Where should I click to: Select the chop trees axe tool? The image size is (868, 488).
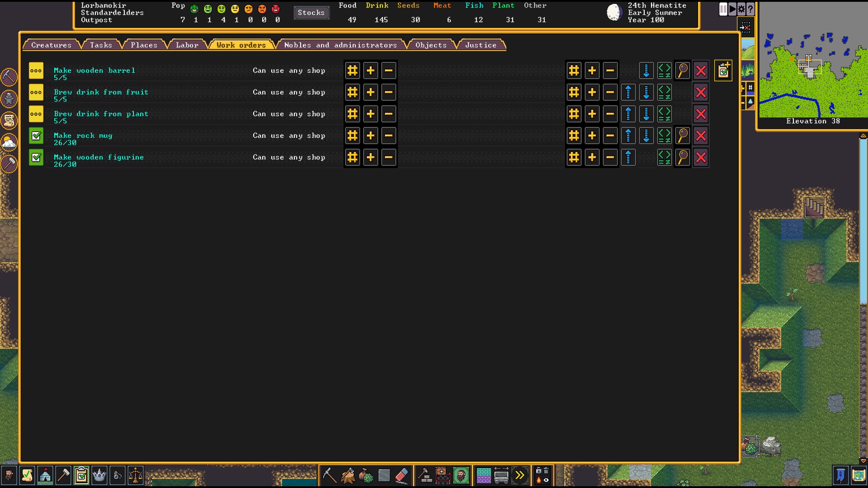[348, 475]
